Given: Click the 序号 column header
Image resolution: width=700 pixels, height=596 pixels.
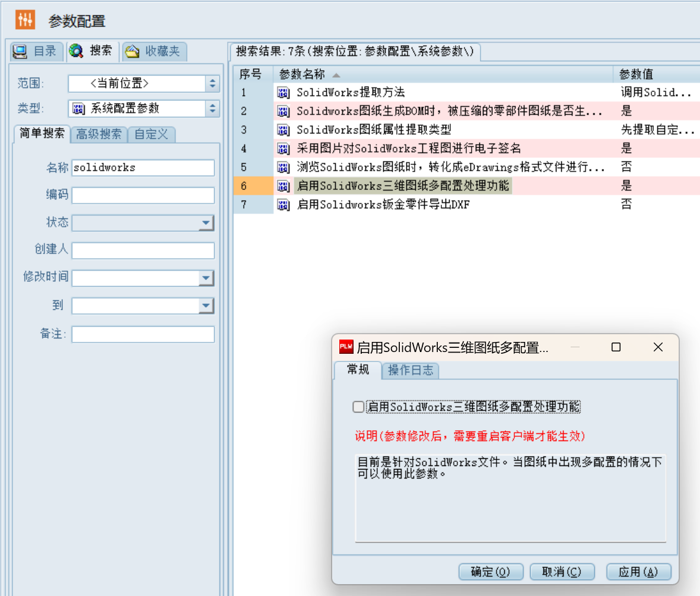Looking at the screenshot, I should tap(253, 74).
